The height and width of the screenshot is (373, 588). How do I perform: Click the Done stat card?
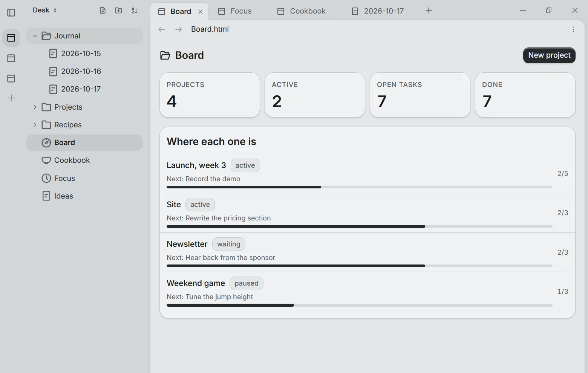(525, 95)
